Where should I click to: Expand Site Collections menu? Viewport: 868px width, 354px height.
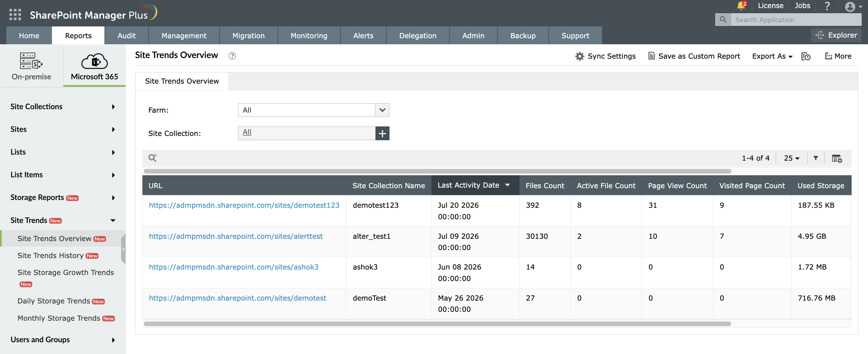tap(63, 107)
